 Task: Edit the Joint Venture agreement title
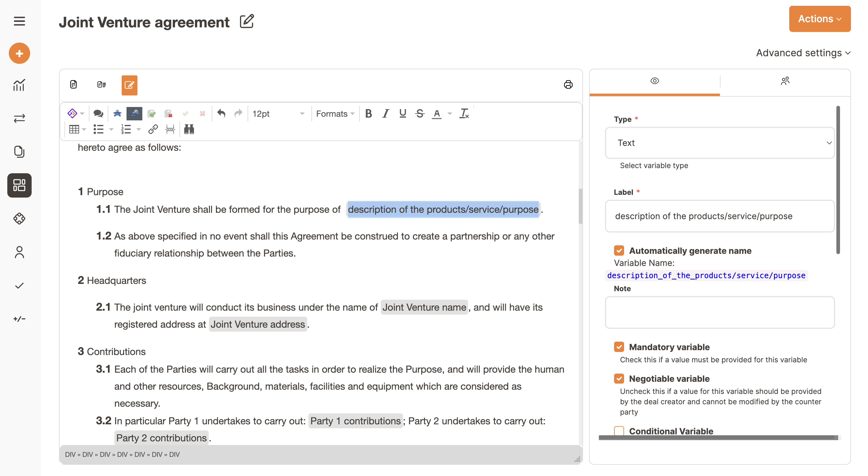tap(247, 21)
